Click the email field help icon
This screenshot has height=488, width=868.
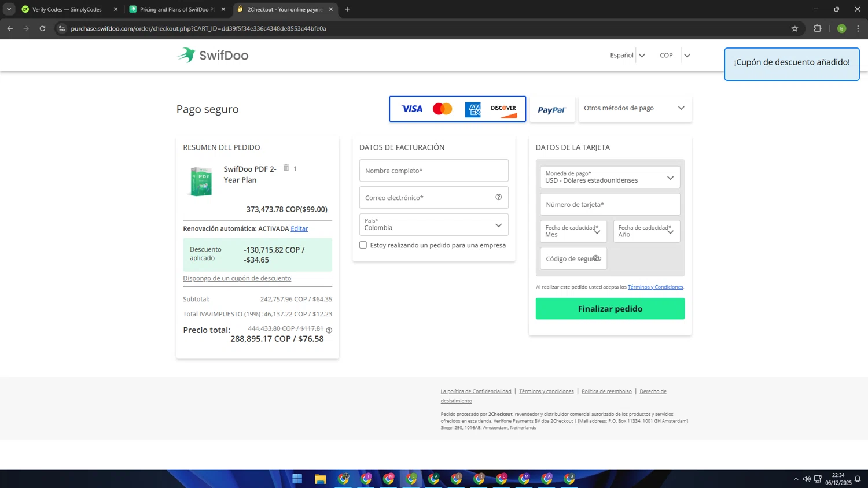(498, 197)
